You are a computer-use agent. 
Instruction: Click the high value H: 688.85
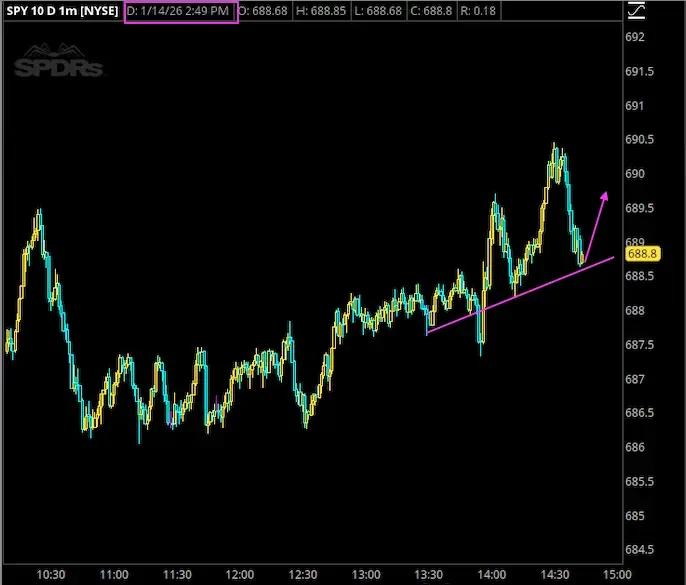[x=321, y=11]
